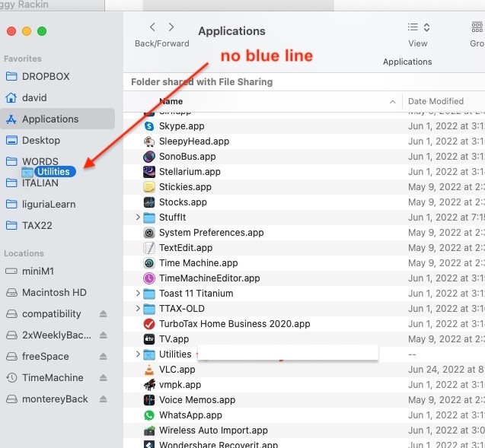Click the VLC.app date modified cell
Screen dimensions: 485x448
[x=446, y=370]
